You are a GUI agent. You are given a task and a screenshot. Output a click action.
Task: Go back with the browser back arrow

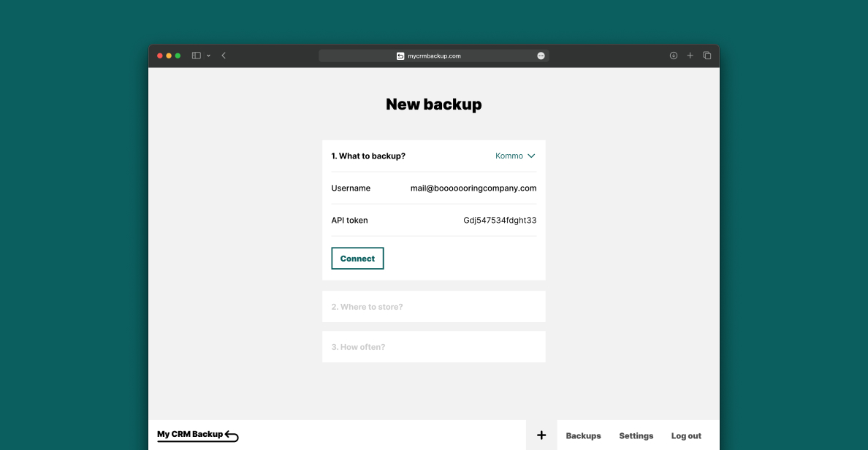click(x=224, y=56)
